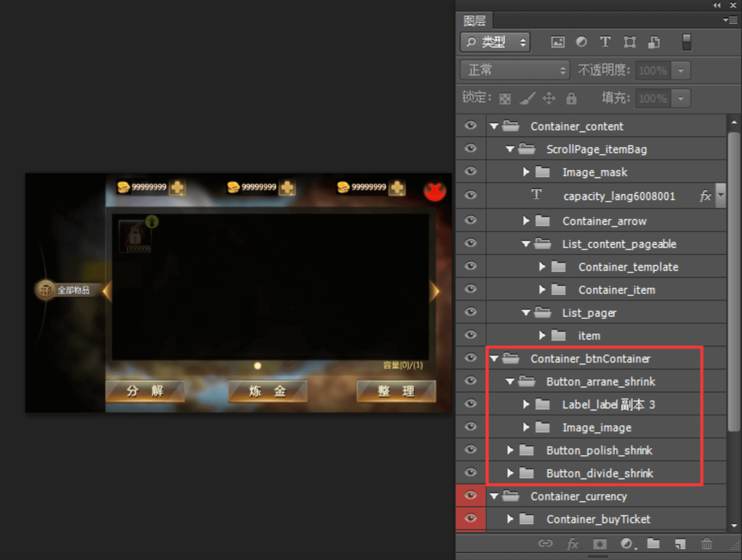Click the pixel layer filter icon
This screenshot has width=742, height=560.
coord(557,42)
